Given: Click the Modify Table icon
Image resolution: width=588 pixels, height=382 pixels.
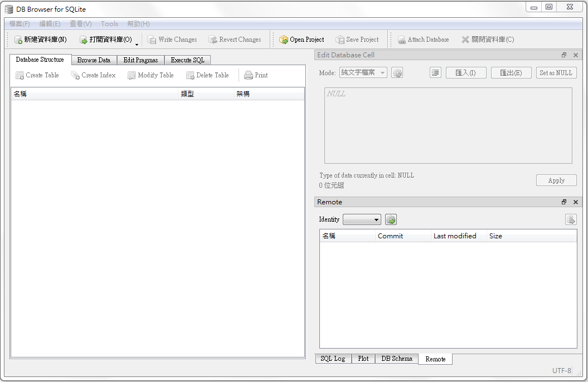Looking at the screenshot, I should 132,75.
